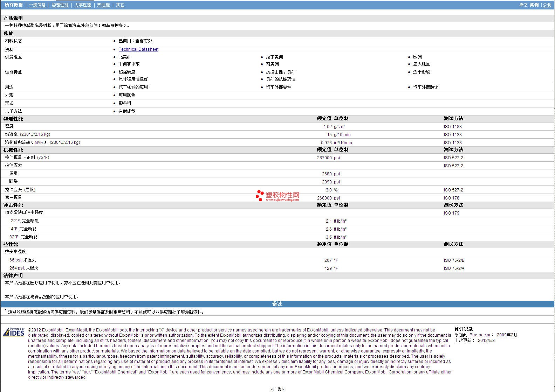Viewport: 555px width, 392px height.
Task: Click the 产品说明 section header
Action: coord(13,18)
